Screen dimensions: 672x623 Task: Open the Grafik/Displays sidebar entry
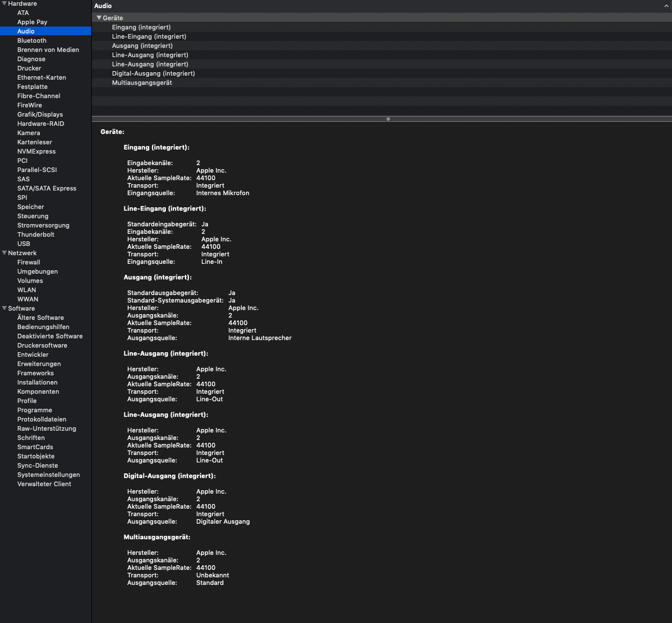[x=40, y=114]
